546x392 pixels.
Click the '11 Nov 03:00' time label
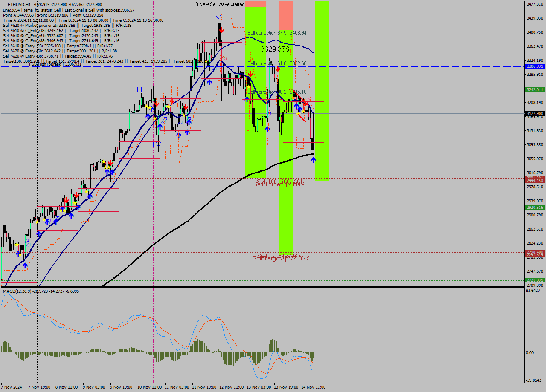[x=177, y=387]
